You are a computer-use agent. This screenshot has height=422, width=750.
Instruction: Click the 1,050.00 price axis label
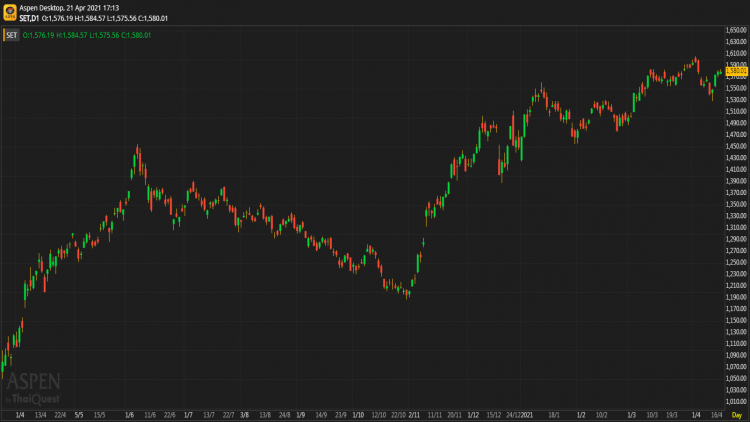[x=736, y=378]
